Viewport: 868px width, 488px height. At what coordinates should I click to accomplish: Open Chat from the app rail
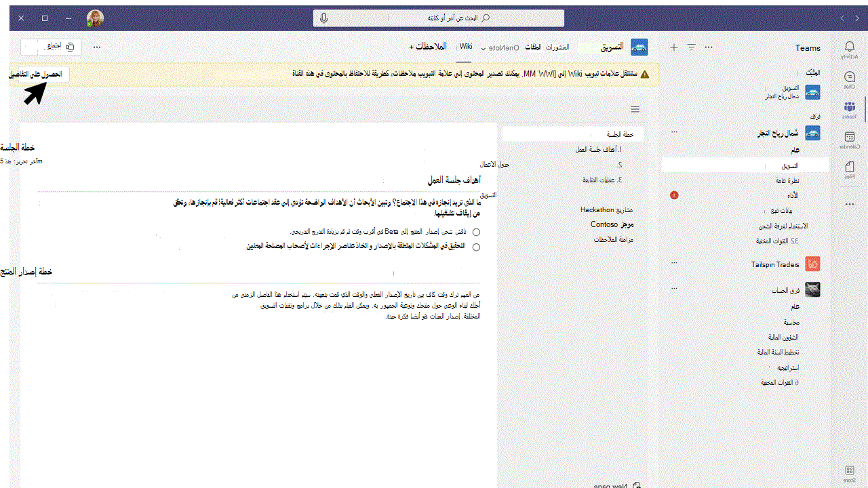coord(850,79)
